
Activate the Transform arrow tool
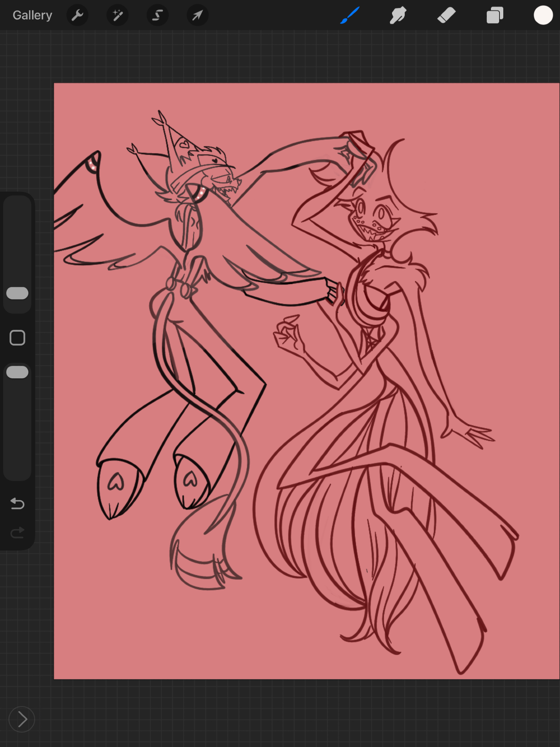pos(197,16)
